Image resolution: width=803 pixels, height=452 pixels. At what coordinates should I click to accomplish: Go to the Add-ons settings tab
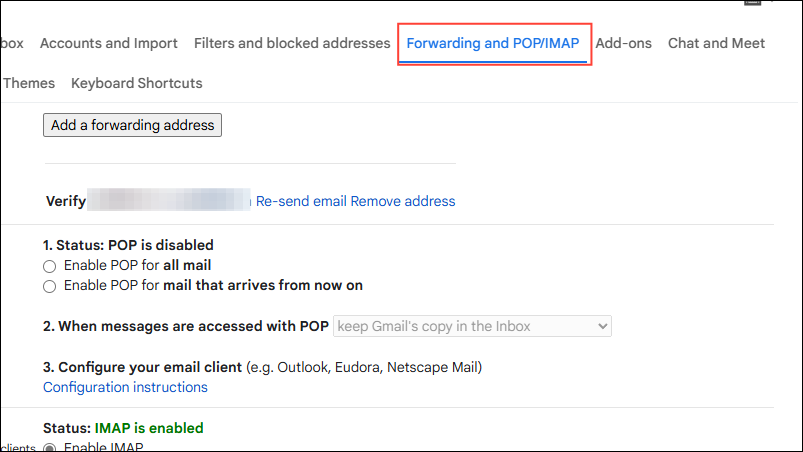click(x=623, y=43)
